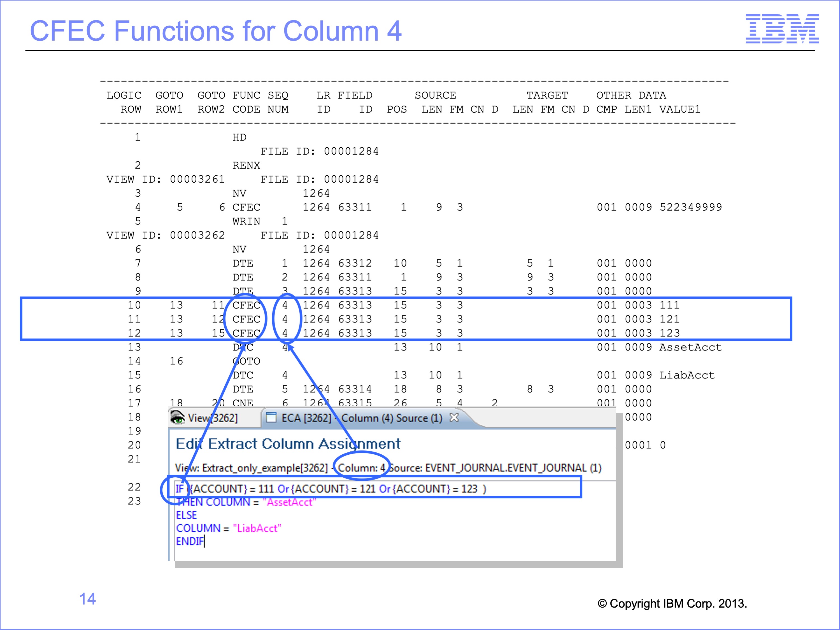Click the "AssetAcct" string in THEN line
Viewport: 840px width, 630px height.
289,502
